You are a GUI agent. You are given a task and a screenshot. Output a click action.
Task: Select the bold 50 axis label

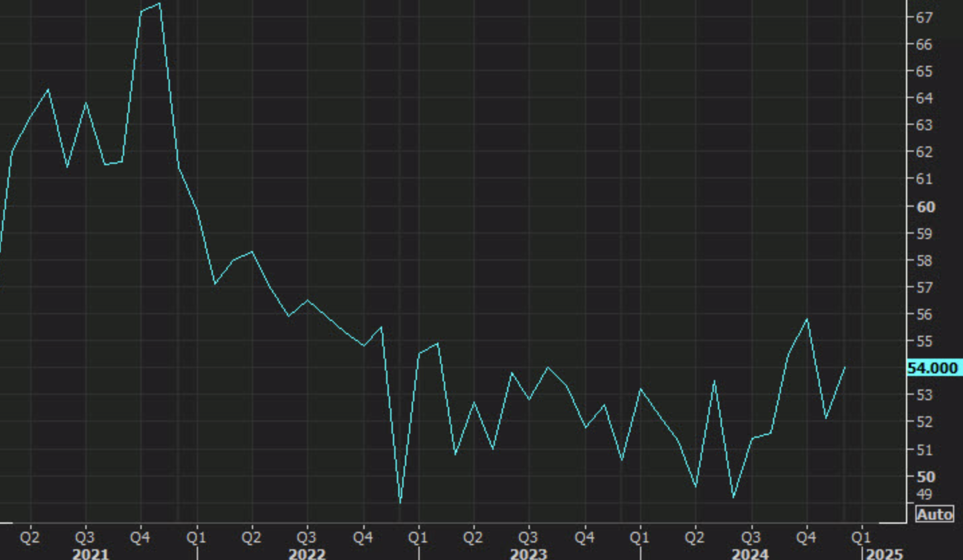(925, 477)
